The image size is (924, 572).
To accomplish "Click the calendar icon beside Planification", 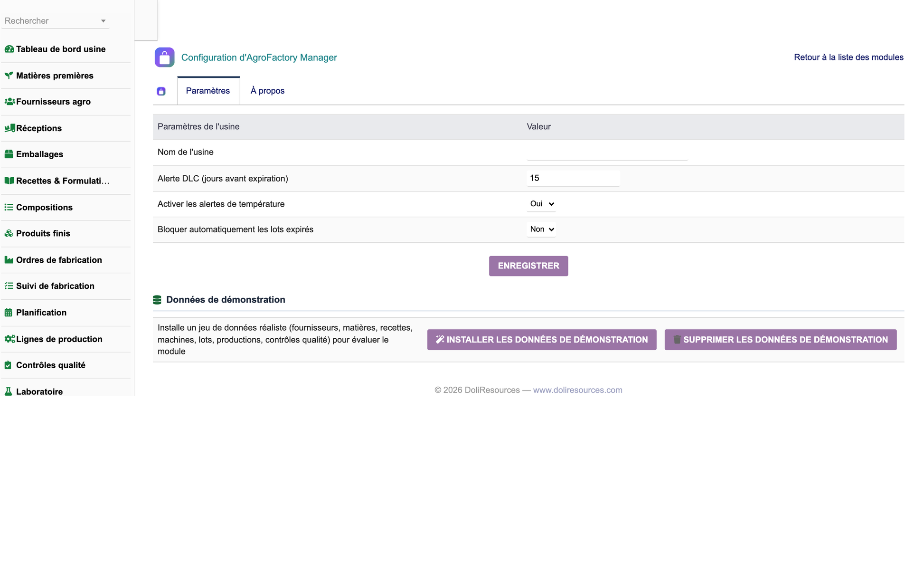I will [x=9, y=313].
